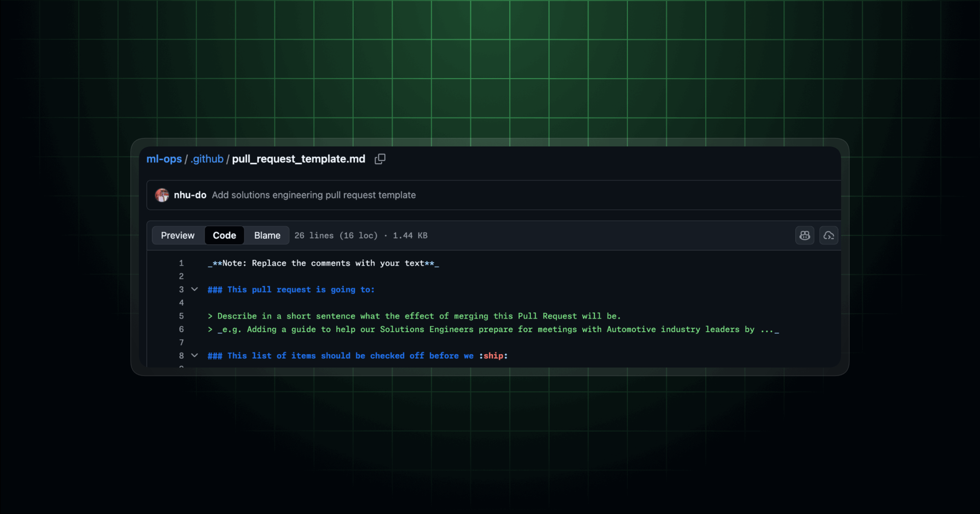
Task: Select line number 3 in the gutter
Action: 181,290
